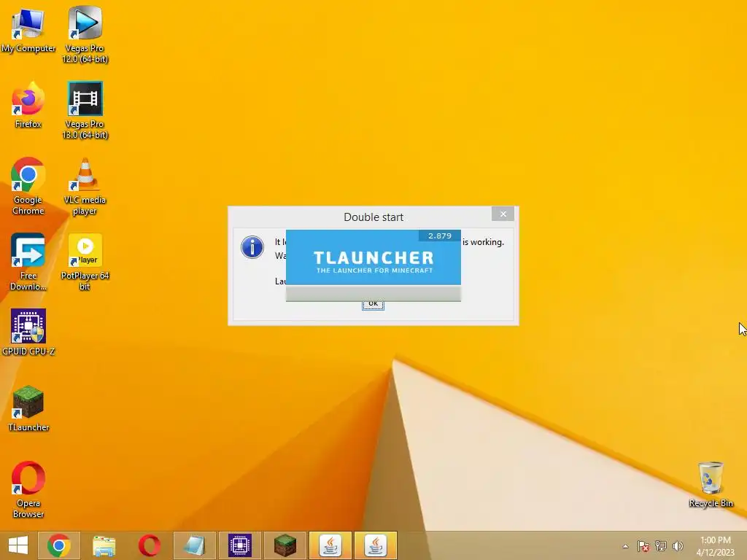Open the network tray icon
Viewport: 747px width, 560px height.
(661, 546)
